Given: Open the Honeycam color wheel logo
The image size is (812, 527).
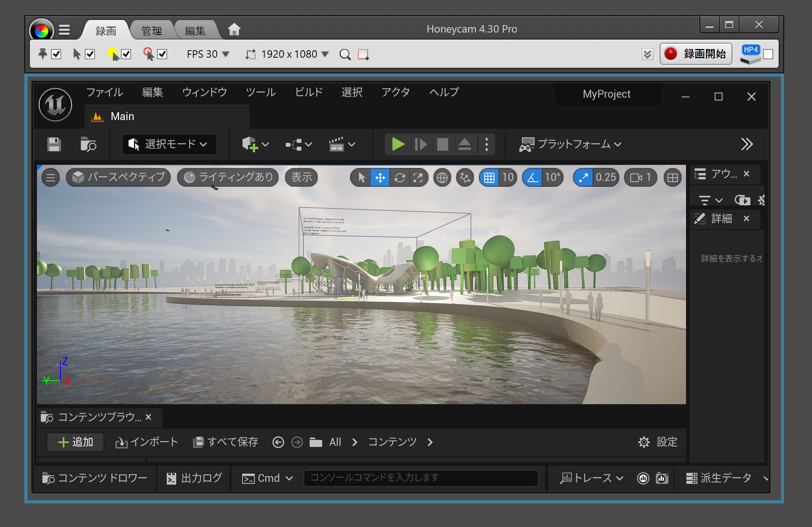Looking at the screenshot, I should (x=42, y=30).
